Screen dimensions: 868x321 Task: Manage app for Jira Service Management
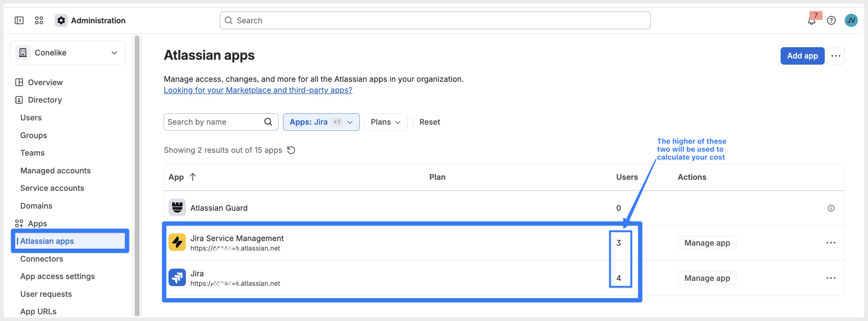click(x=707, y=243)
